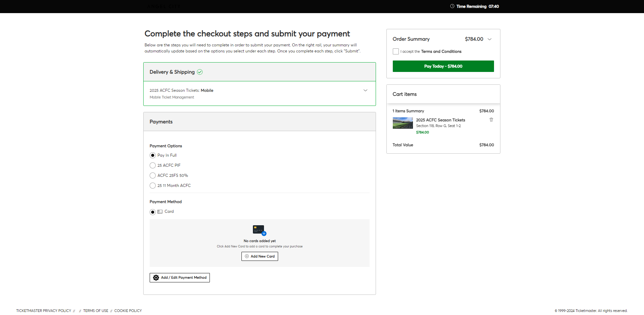644x315 pixels.
Task: Accept the Terms and Conditions checkbox
Action: pos(396,51)
